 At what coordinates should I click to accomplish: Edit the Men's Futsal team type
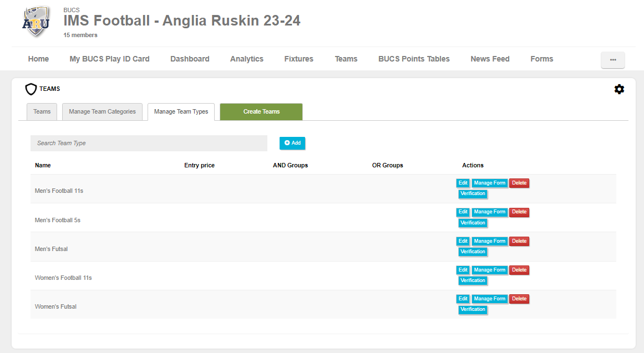pyautogui.click(x=463, y=242)
